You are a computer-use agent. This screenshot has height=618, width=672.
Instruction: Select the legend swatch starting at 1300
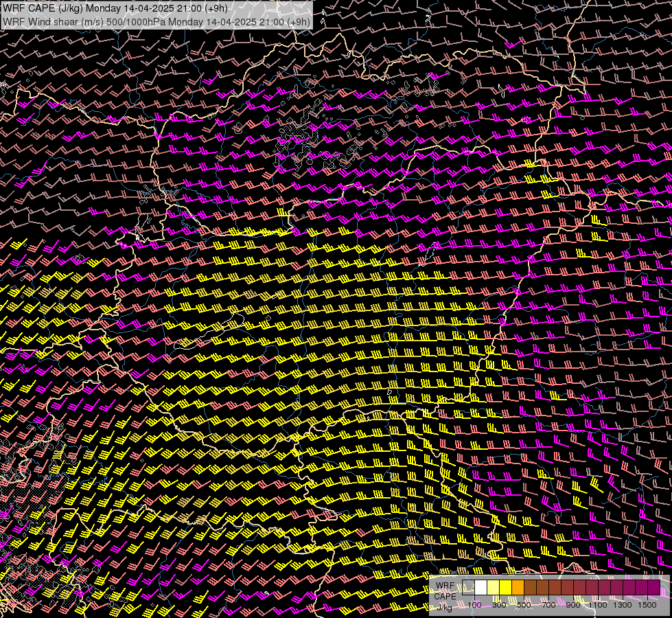click(629, 587)
